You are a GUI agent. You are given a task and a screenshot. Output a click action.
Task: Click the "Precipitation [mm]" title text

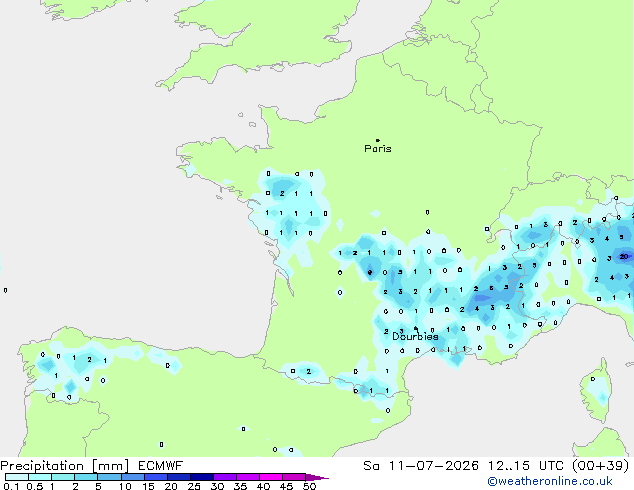[65, 466]
